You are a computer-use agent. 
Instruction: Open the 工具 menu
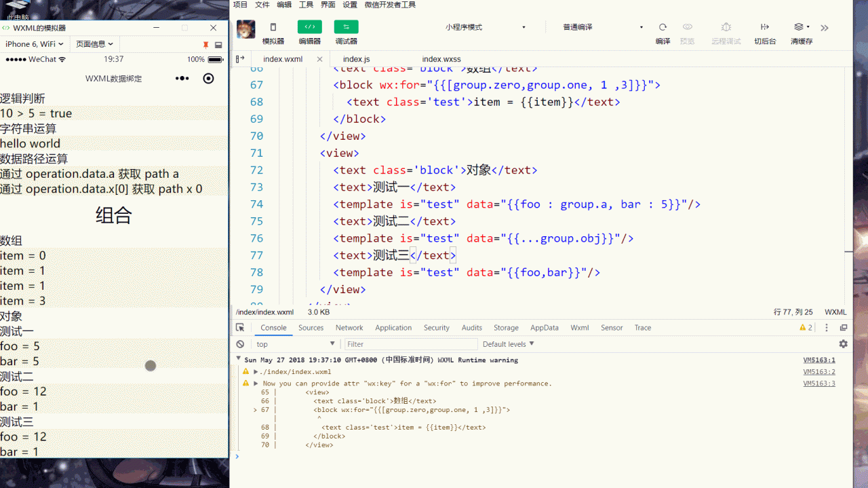click(307, 5)
